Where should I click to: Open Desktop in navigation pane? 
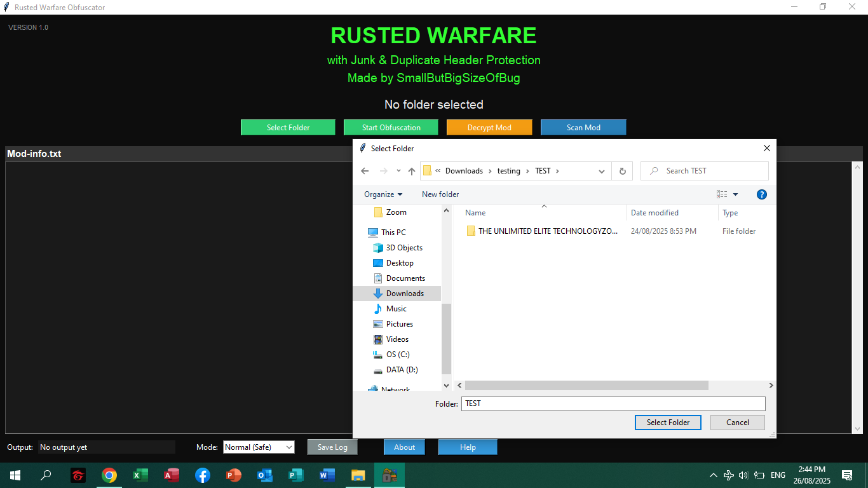pos(400,263)
